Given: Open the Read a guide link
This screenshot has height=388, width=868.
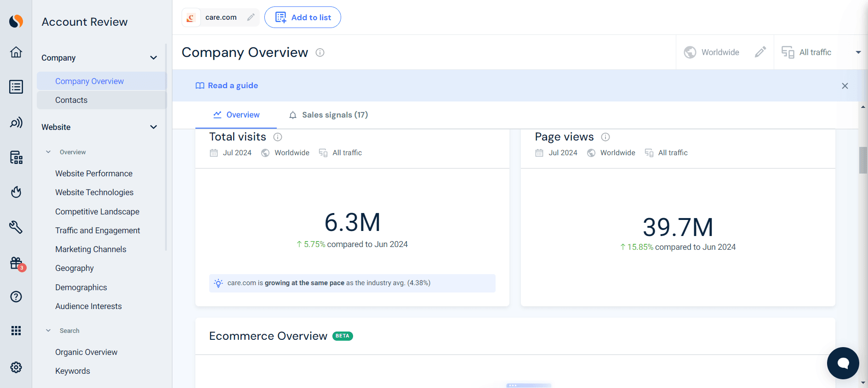Looking at the screenshot, I should pyautogui.click(x=227, y=85).
